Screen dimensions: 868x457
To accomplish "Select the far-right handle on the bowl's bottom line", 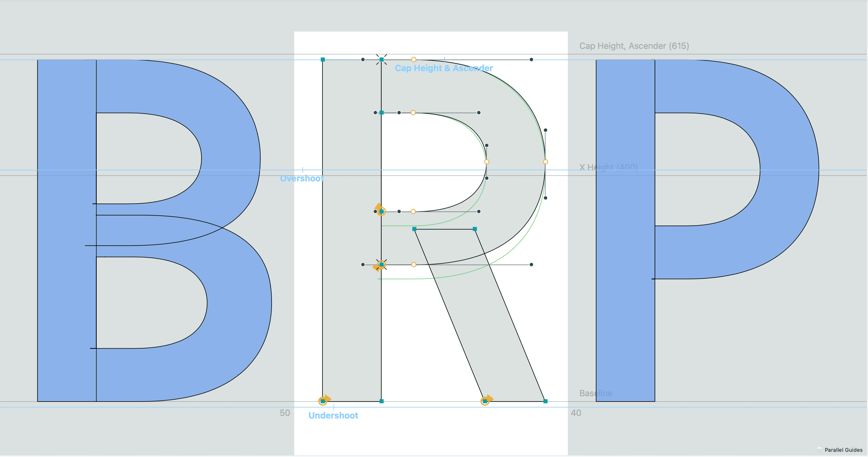I will (531, 265).
